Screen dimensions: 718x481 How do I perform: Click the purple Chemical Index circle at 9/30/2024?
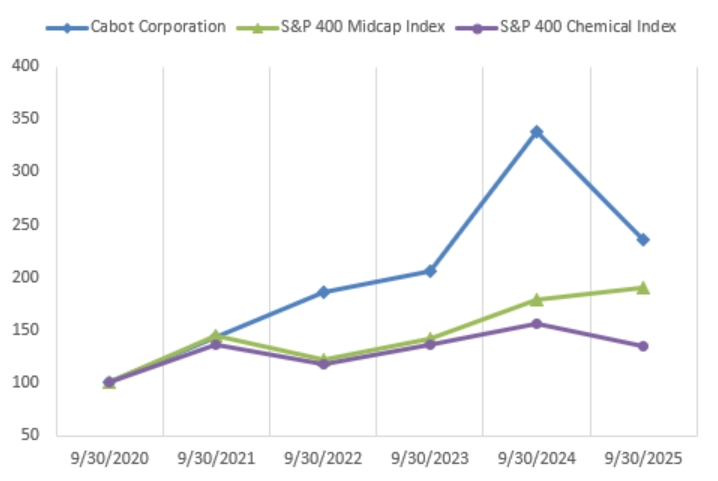tap(537, 324)
